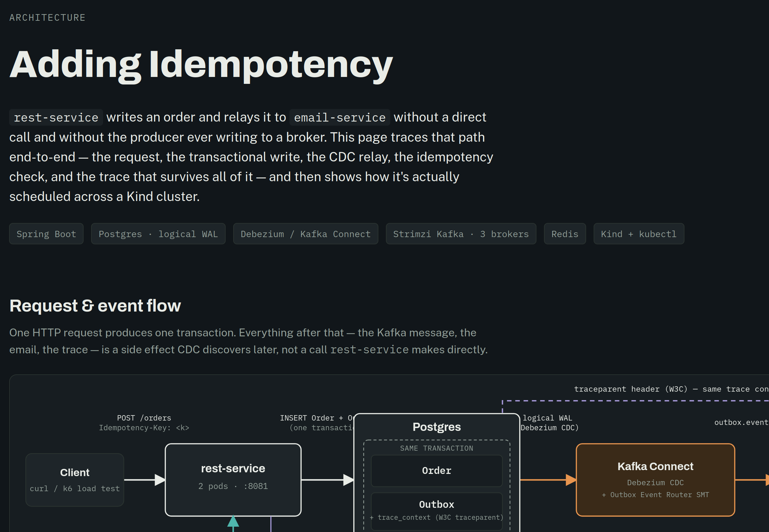Click the + Outbox Event Router SMT text

click(655, 495)
